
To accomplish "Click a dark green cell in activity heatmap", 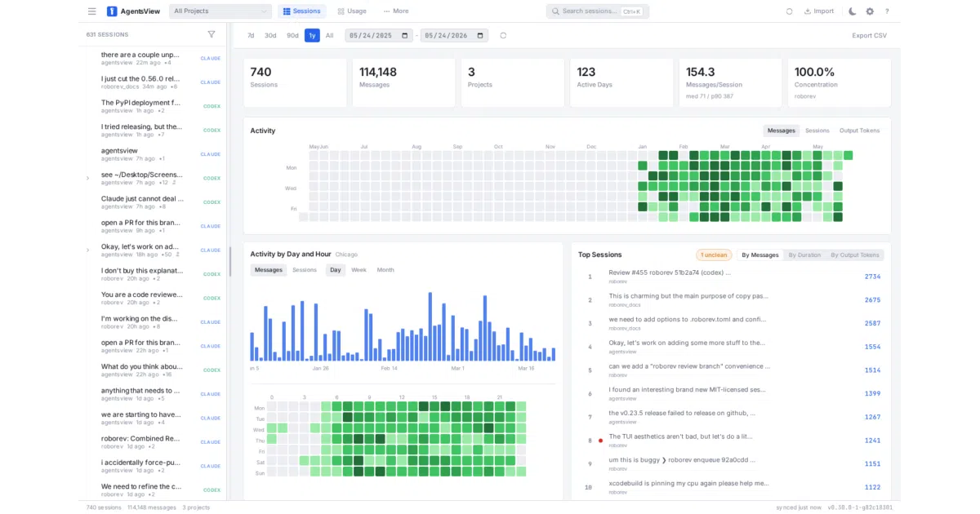I will point(664,155).
